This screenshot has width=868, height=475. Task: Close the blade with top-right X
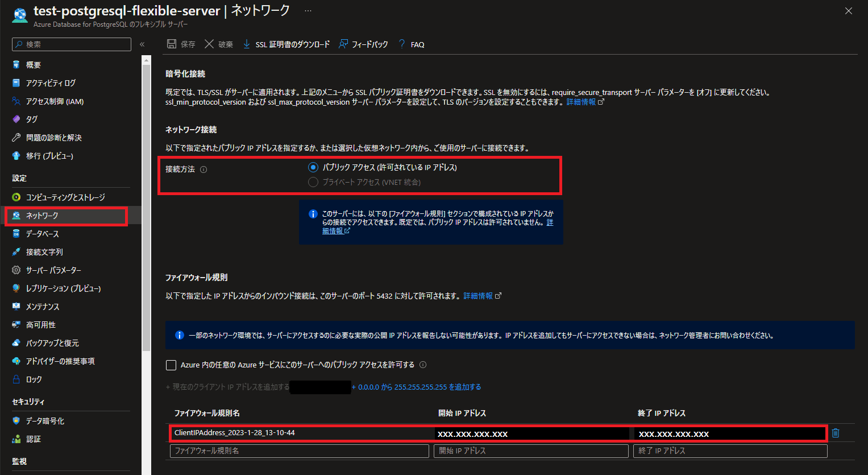[849, 11]
